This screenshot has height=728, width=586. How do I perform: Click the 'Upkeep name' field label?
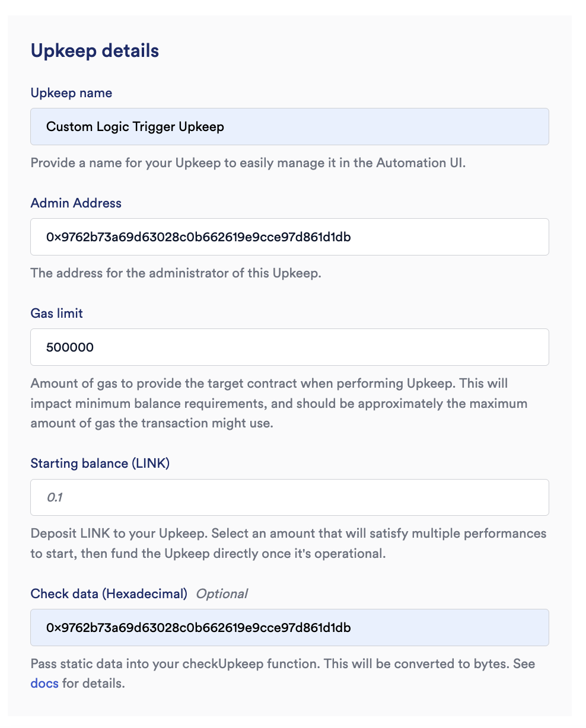(x=71, y=93)
